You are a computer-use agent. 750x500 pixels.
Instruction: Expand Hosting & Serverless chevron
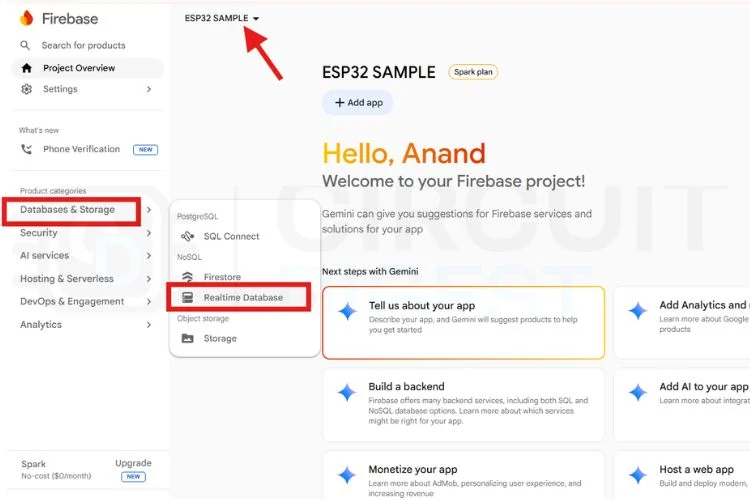149,278
